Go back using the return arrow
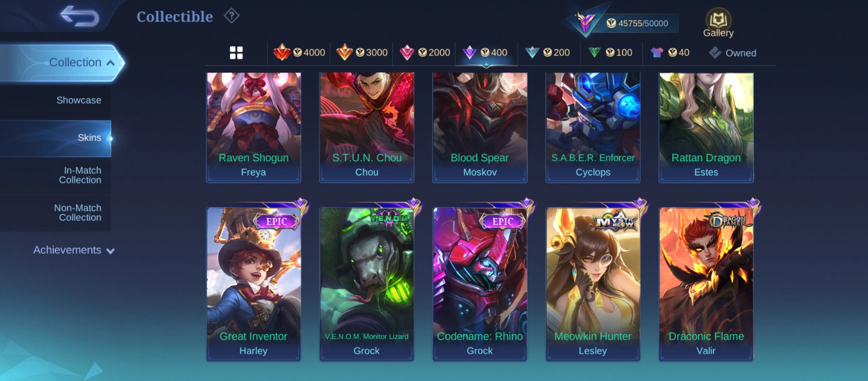The width and height of the screenshot is (868, 381). click(79, 16)
